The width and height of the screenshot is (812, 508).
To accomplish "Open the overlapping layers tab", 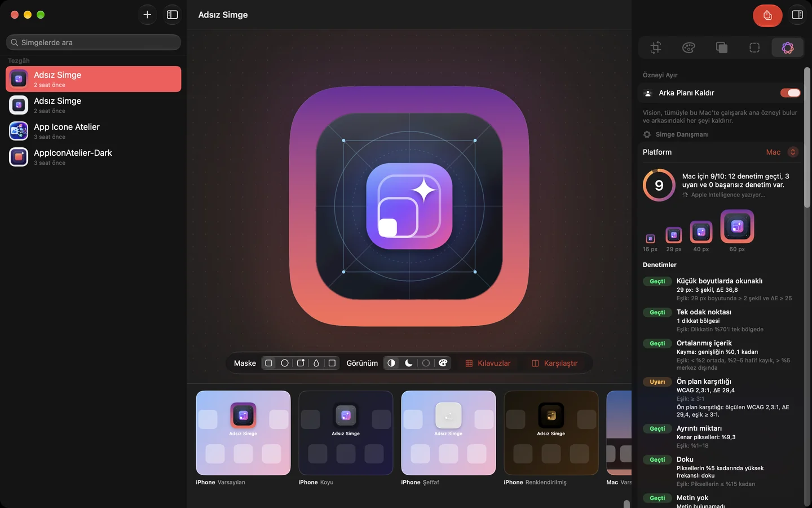I will pos(722,47).
